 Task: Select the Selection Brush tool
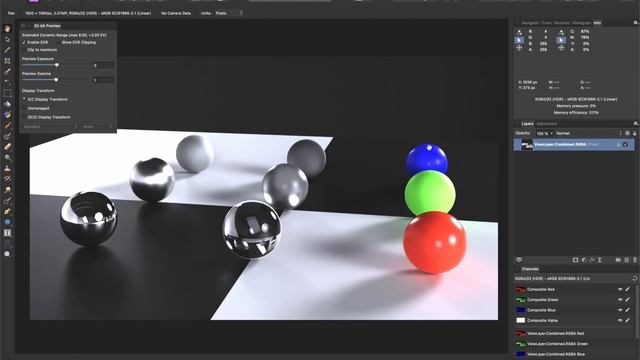(x=7, y=71)
